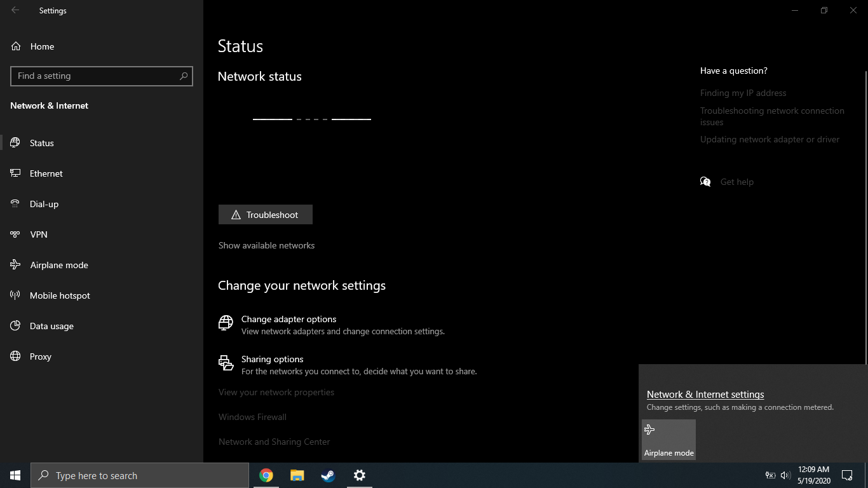Open Chrome from the taskbar
Viewport: 868px width, 488px height.
click(x=266, y=475)
